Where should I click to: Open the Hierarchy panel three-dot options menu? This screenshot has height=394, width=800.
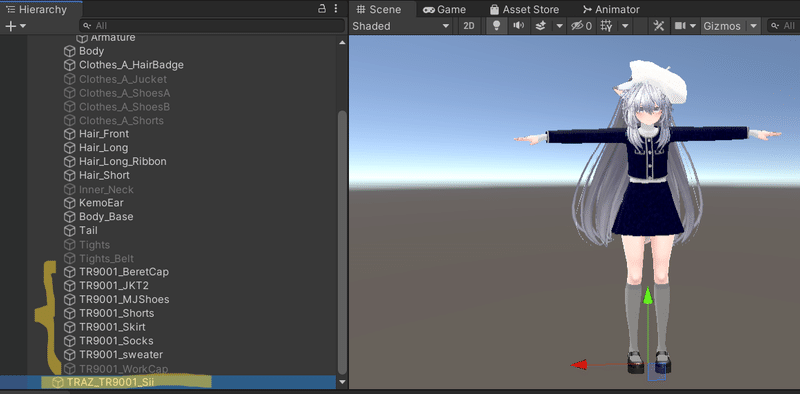tap(336, 8)
